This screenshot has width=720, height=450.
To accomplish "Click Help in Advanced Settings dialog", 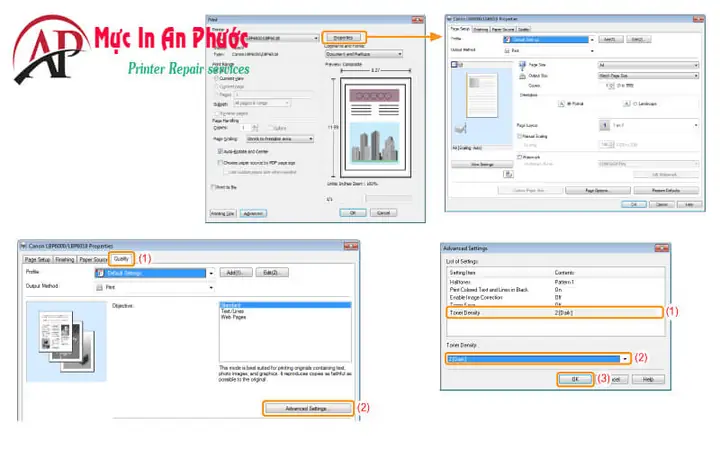I will click(x=648, y=379).
